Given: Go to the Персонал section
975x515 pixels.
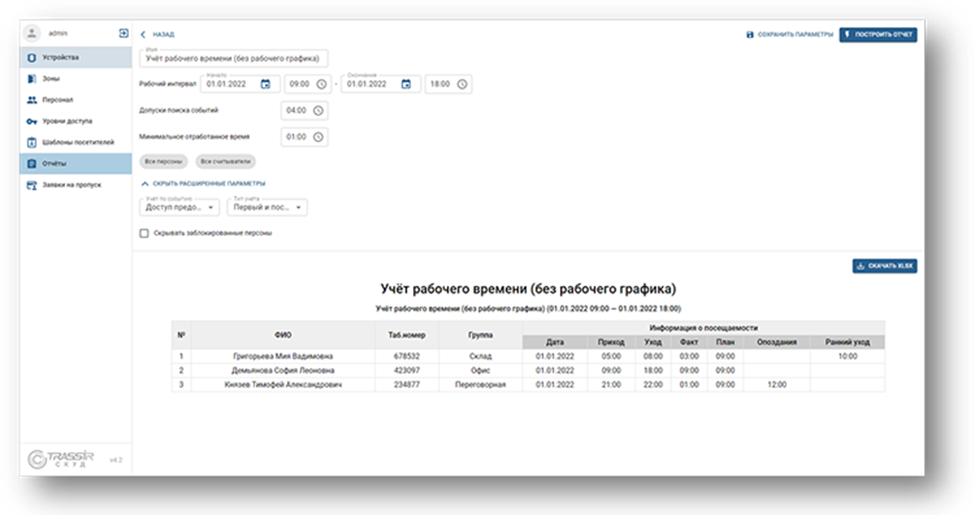Looking at the screenshot, I should coord(76,100).
